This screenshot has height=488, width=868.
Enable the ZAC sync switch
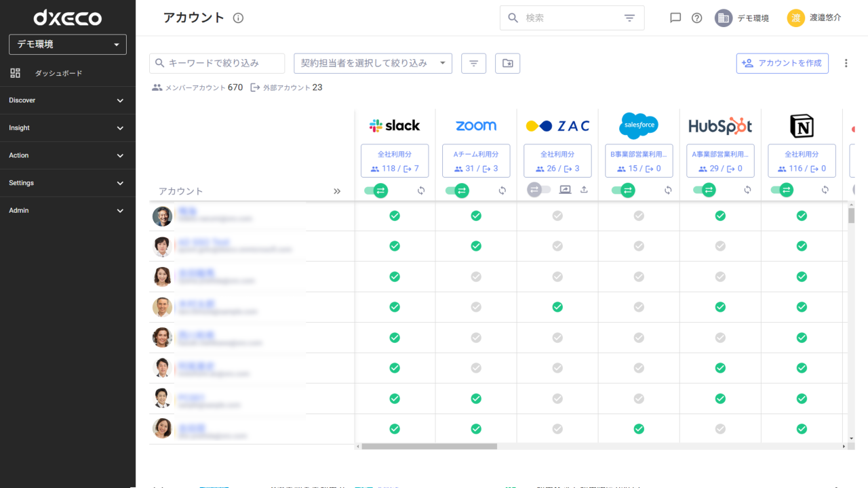[x=538, y=190]
